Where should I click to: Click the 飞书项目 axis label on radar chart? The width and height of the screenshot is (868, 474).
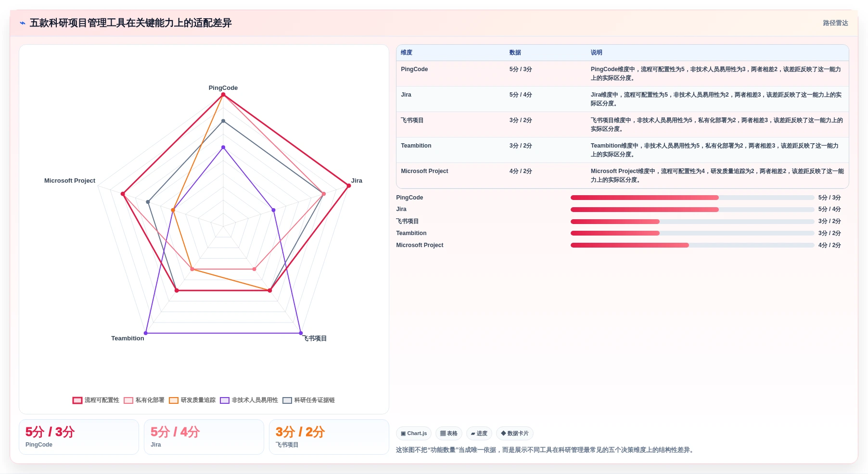click(x=315, y=338)
